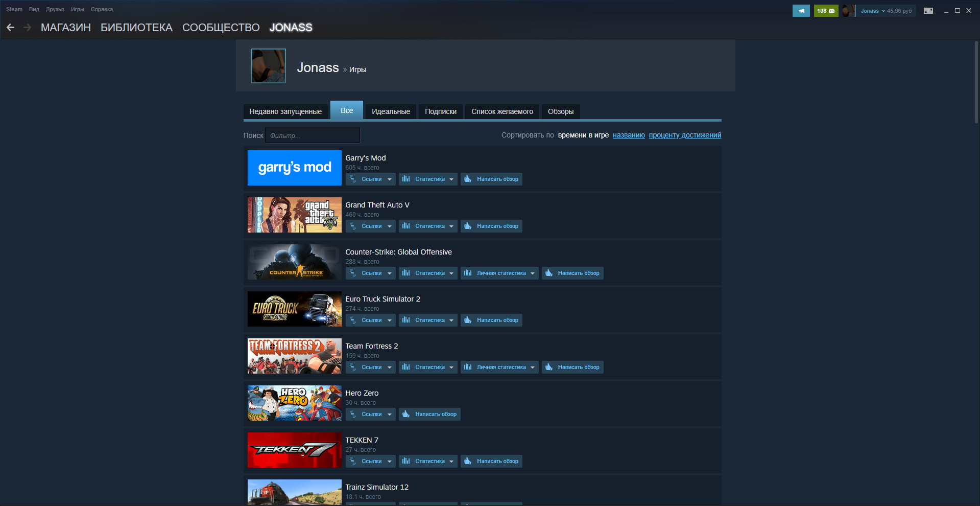Expand Статистика dropdown for Garry's Mod
The image size is (980, 506).
tap(428, 179)
